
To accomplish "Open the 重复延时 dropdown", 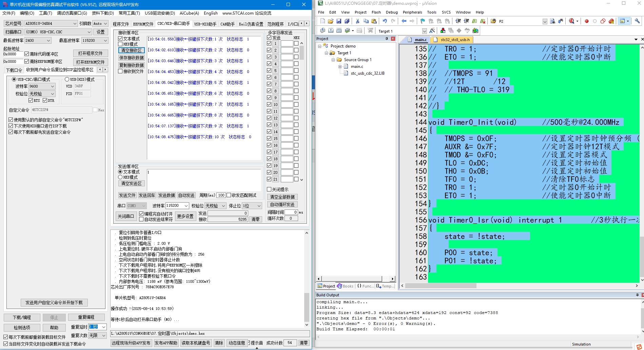I will pyautogui.click(x=104, y=327).
